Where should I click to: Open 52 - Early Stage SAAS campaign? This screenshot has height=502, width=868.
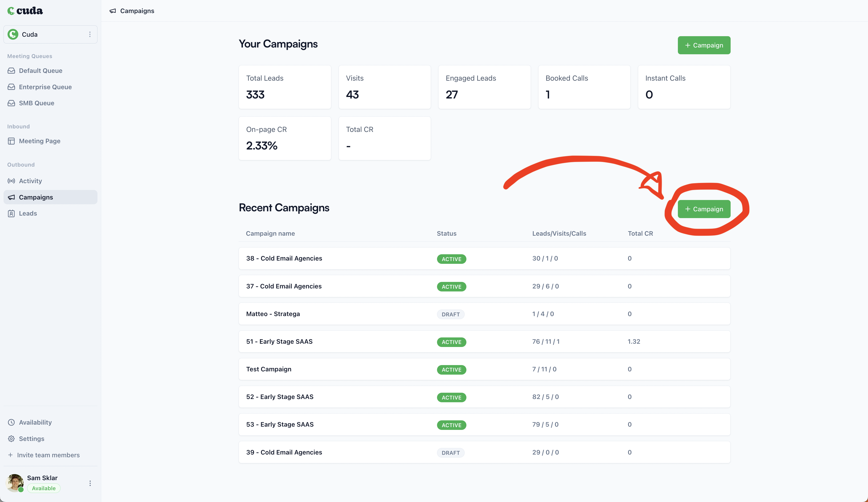coord(484,396)
